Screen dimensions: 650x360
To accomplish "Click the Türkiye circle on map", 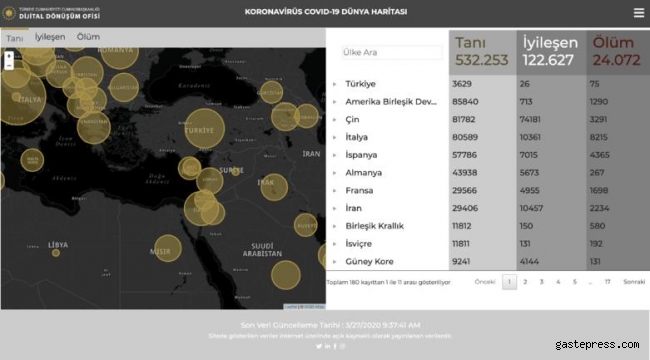I will 204,129.
